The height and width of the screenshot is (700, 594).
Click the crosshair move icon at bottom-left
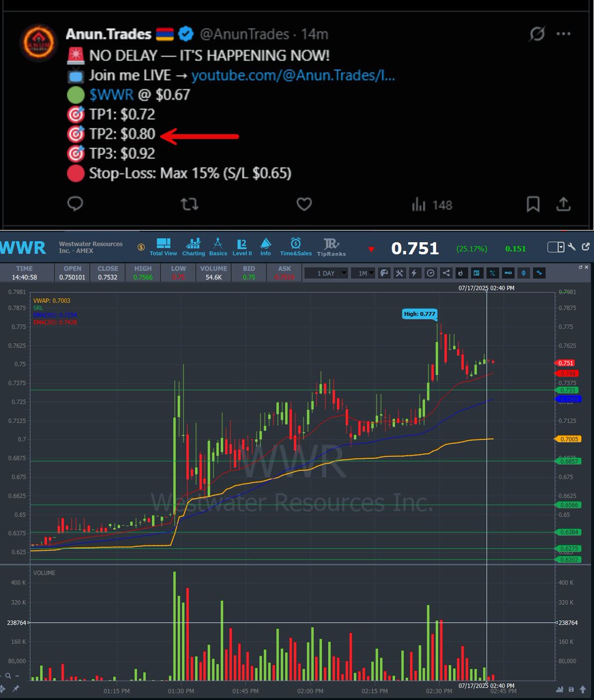(3, 689)
